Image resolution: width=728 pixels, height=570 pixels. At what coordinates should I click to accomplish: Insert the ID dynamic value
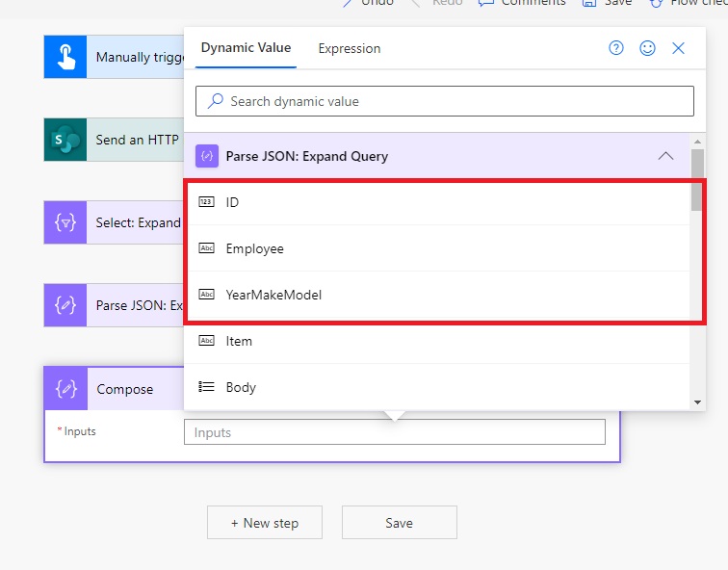[x=232, y=202]
